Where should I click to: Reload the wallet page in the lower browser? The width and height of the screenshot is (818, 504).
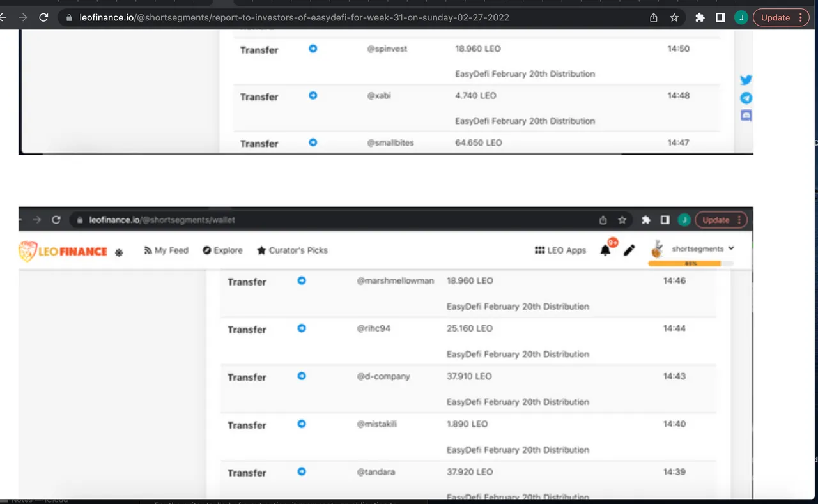point(56,220)
